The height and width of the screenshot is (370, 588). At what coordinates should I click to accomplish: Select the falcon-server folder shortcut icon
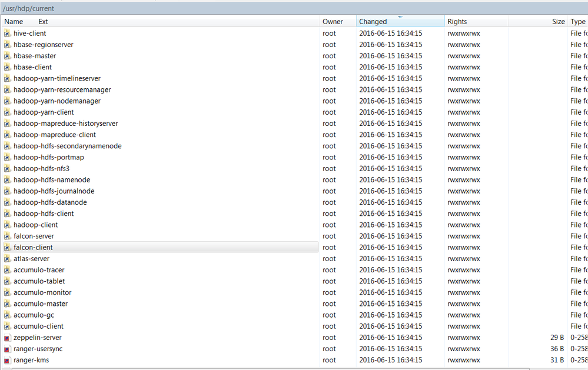(7, 236)
